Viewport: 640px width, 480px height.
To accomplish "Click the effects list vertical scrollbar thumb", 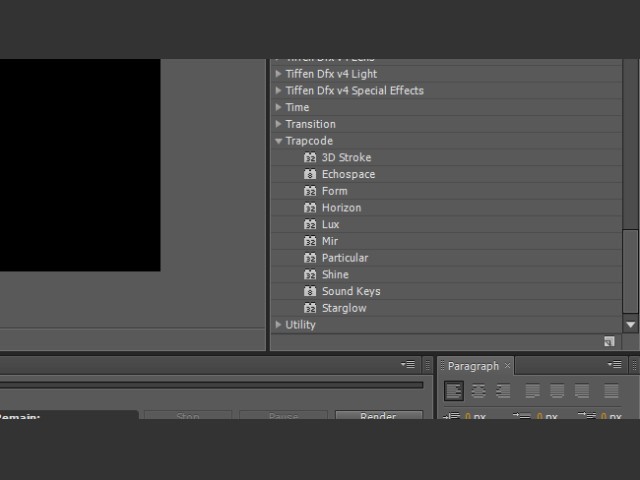I will click(x=631, y=271).
